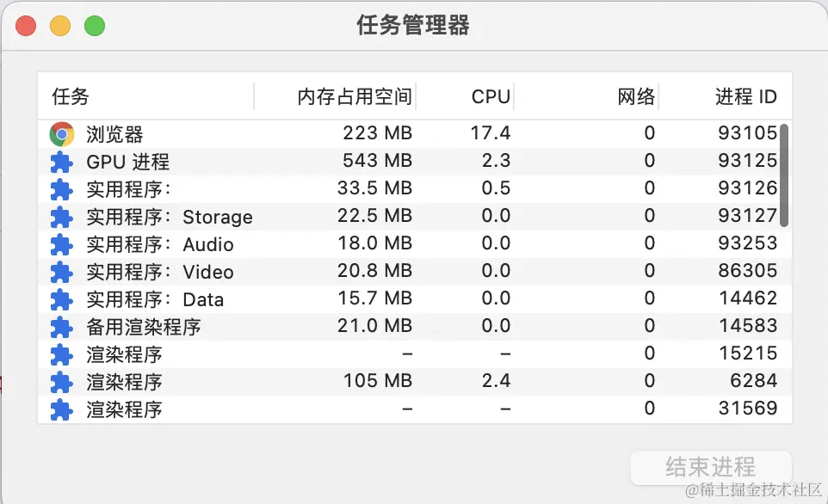
Task: Click the vertical scrollbar thumb
Action: (x=784, y=175)
